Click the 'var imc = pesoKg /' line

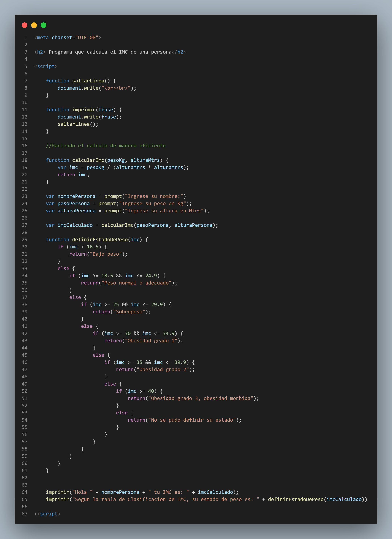coord(123,167)
